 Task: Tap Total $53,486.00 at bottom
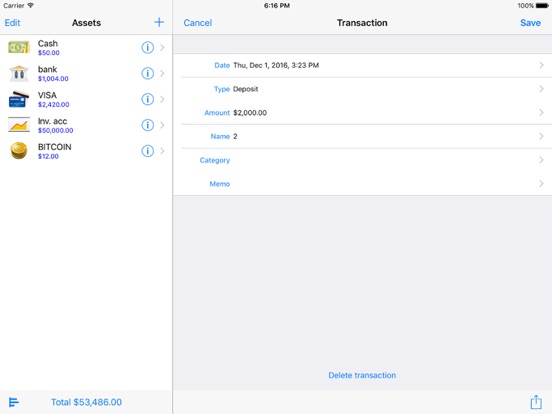pos(86,402)
